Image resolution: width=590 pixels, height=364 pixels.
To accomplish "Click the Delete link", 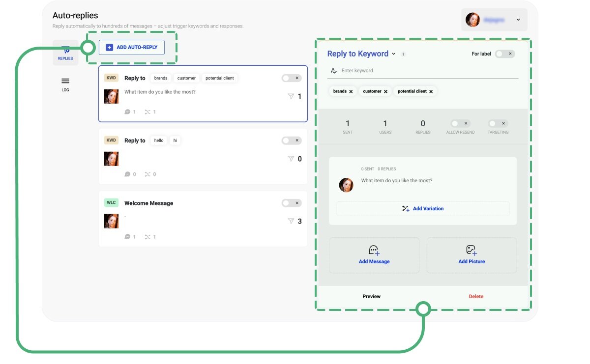I will click(476, 296).
